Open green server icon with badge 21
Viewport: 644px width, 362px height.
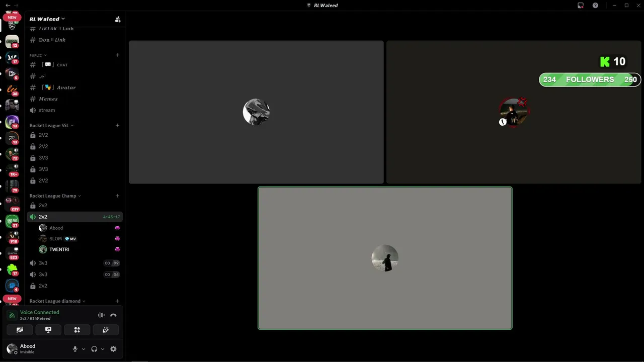[x=12, y=221]
